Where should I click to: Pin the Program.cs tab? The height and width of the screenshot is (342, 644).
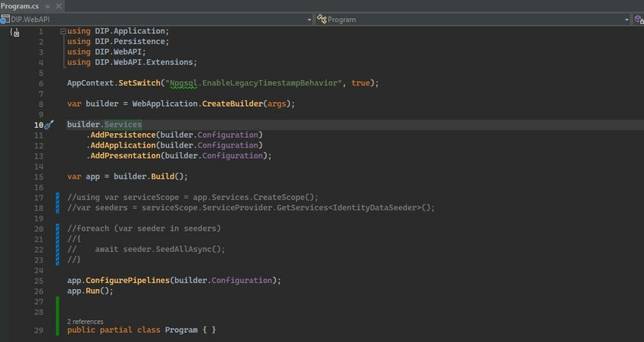coord(48,6)
